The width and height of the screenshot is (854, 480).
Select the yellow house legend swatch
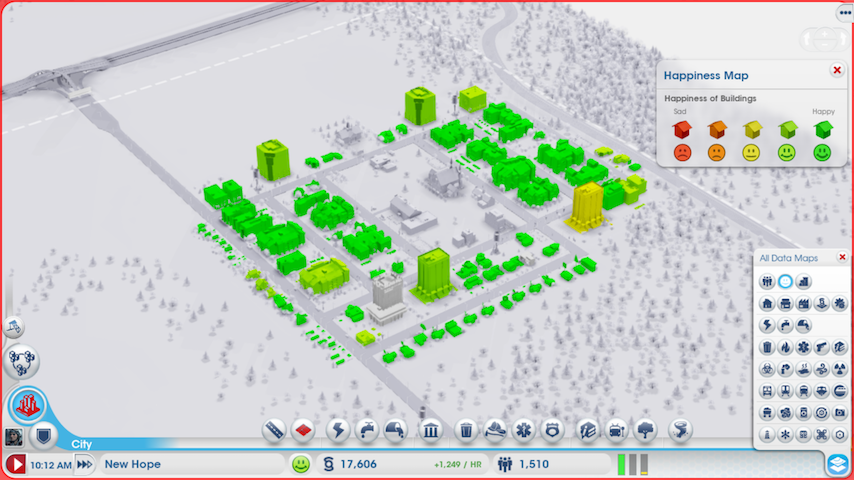coord(752,130)
